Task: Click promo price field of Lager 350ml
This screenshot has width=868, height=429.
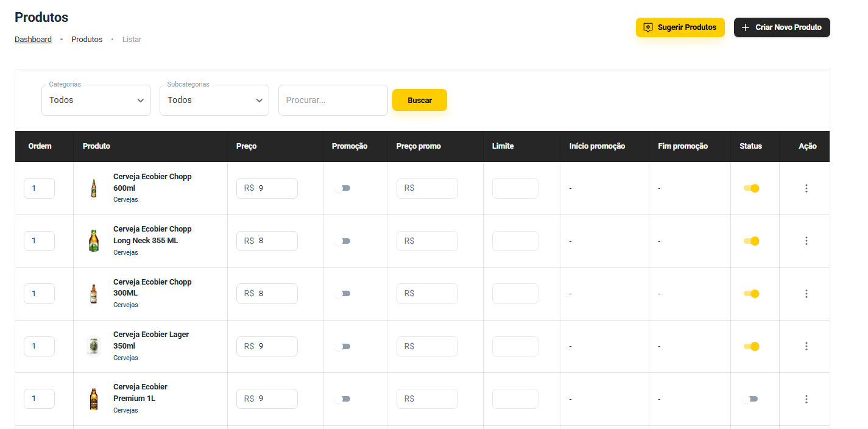Action: 427,346
